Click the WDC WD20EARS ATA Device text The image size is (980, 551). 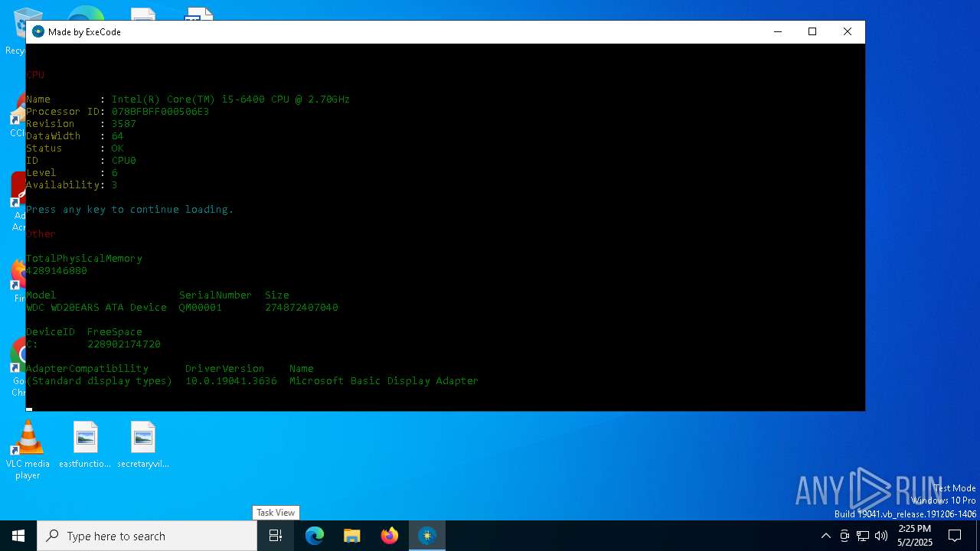coord(96,307)
